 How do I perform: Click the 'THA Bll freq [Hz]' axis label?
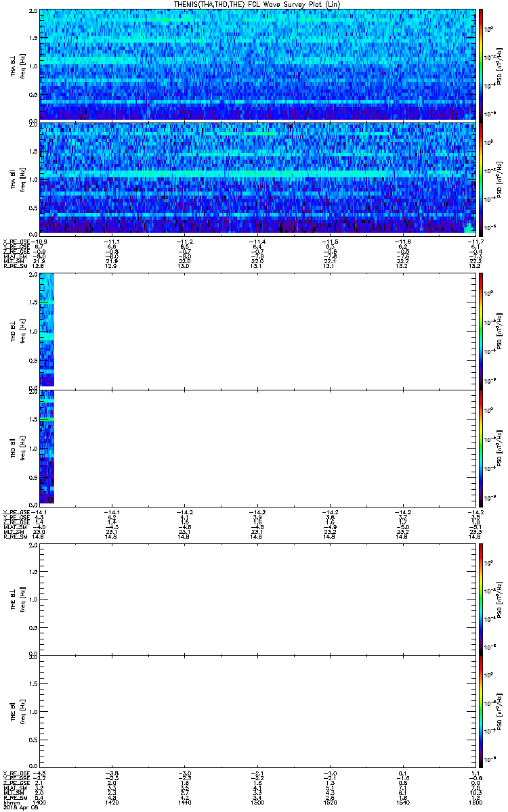coord(18,178)
